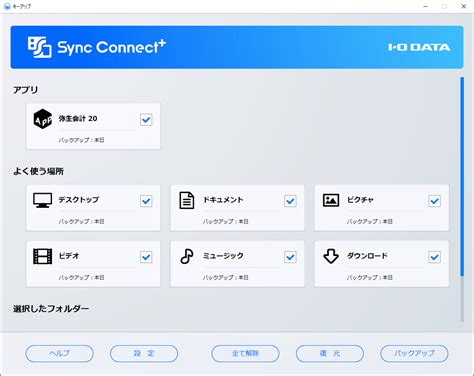
Task: Click the vertical scrollbar thumb
Action: [462, 177]
